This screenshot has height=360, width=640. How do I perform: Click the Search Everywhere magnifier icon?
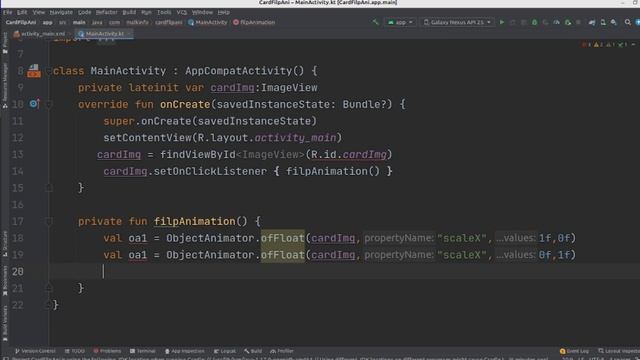click(x=628, y=22)
